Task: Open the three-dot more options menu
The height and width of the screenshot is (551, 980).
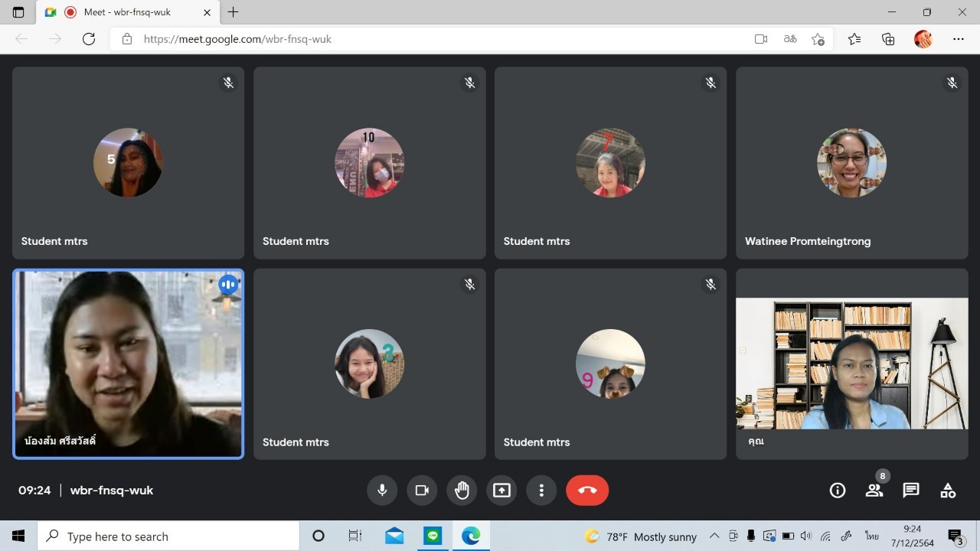Action: click(541, 491)
